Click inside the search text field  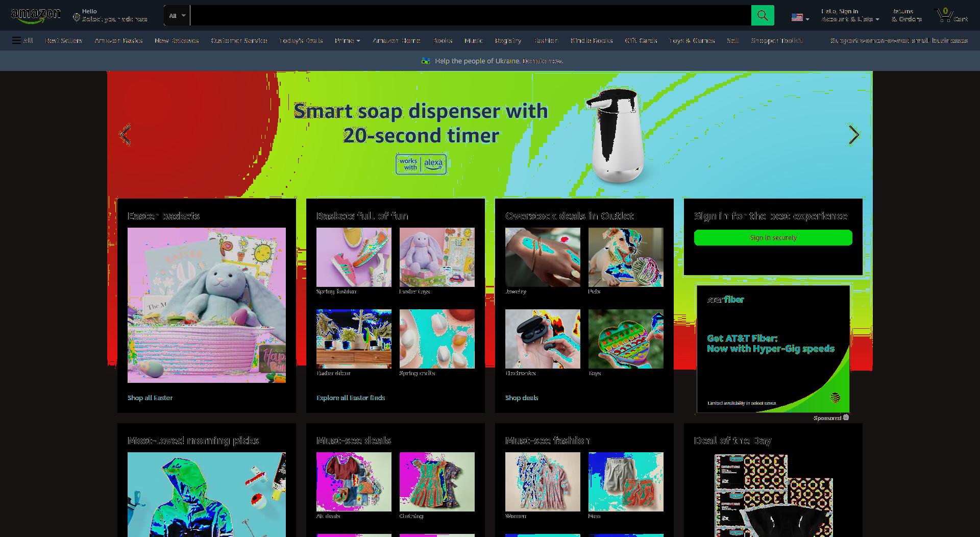click(471, 15)
